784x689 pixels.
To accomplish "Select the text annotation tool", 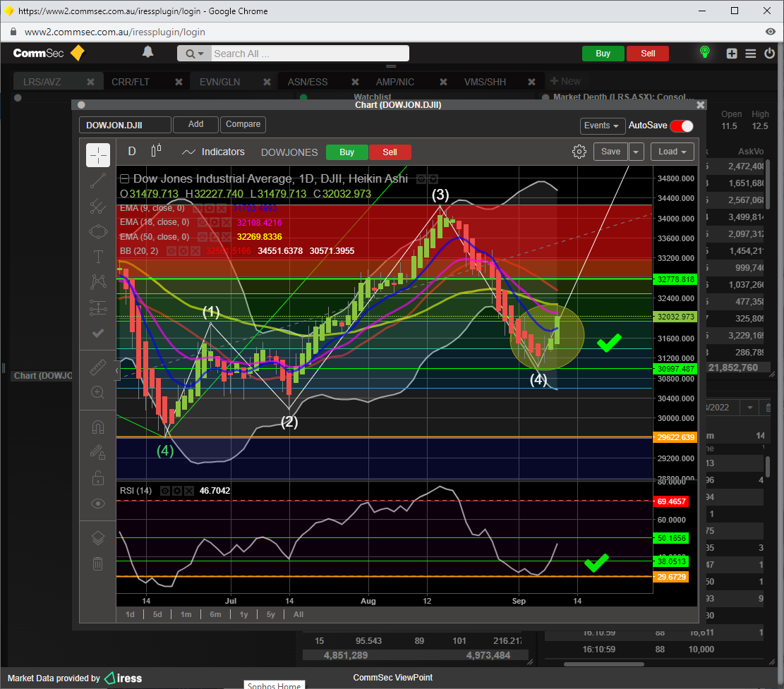I will click(98, 257).
